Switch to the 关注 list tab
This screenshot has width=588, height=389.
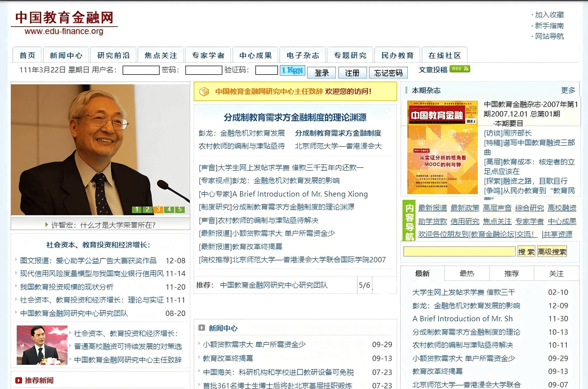[556, 273]
